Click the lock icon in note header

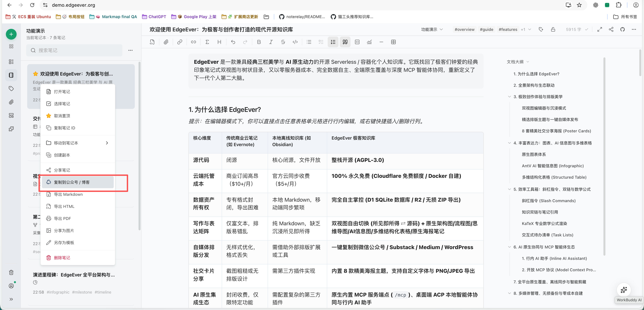[x=553, y=30]
